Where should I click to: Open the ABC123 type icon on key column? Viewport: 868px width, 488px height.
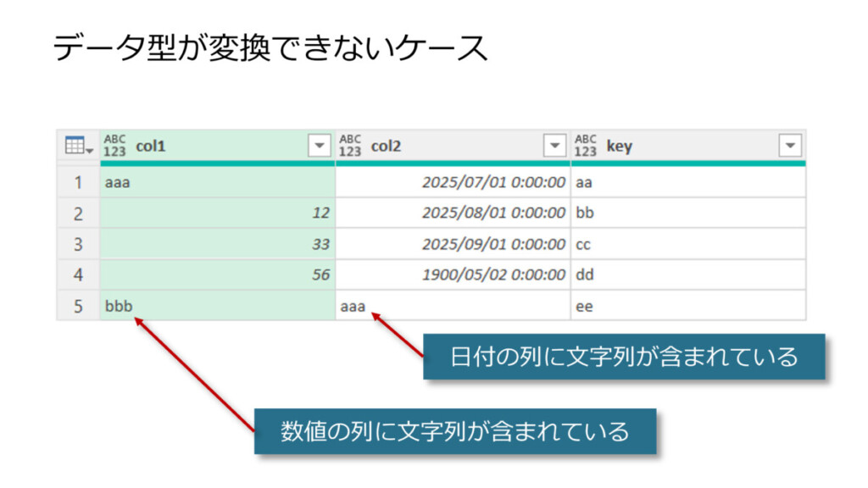pyautogui.click(x=586, y=146)
